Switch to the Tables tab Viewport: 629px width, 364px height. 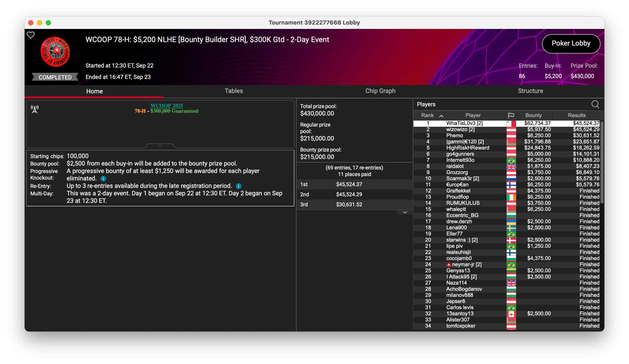[x=234, y=91]
